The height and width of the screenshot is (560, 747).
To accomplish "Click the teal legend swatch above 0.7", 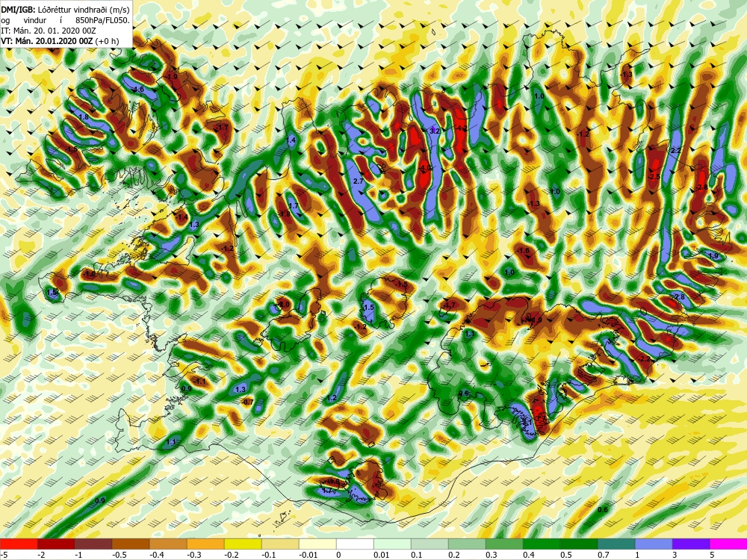I will 616,544.
